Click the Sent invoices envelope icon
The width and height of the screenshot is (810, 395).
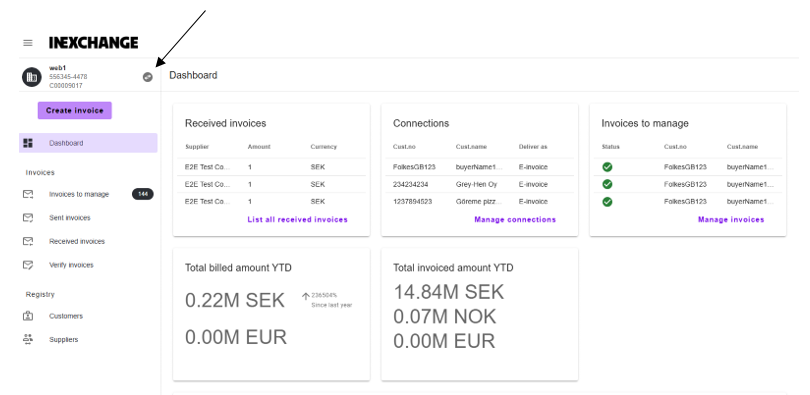point(28,218)
